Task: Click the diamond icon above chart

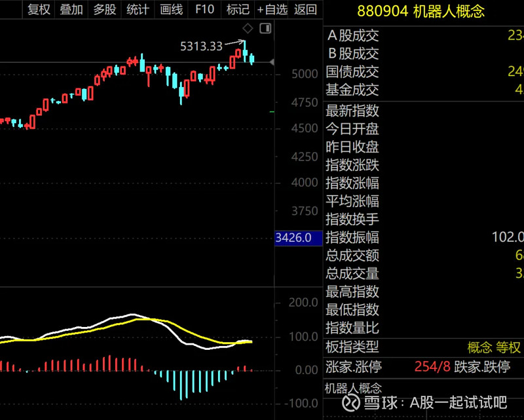Action: tap(248, 28)
